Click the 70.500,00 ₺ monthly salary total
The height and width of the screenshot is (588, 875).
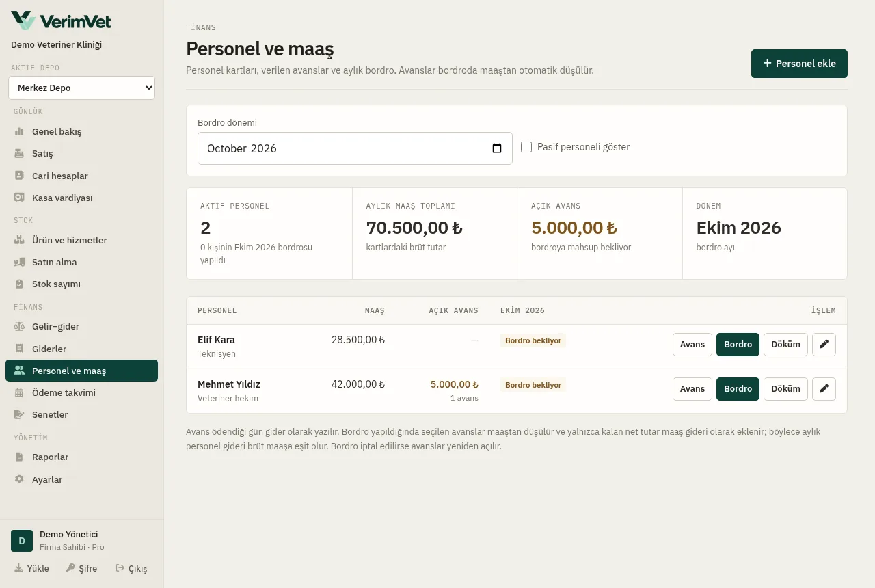[414, 228]
